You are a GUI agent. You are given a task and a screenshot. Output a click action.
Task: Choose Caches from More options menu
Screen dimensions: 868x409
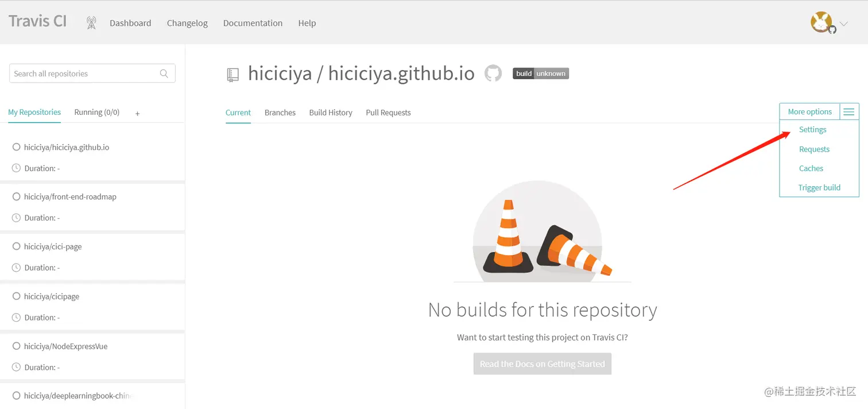point(811,168)
